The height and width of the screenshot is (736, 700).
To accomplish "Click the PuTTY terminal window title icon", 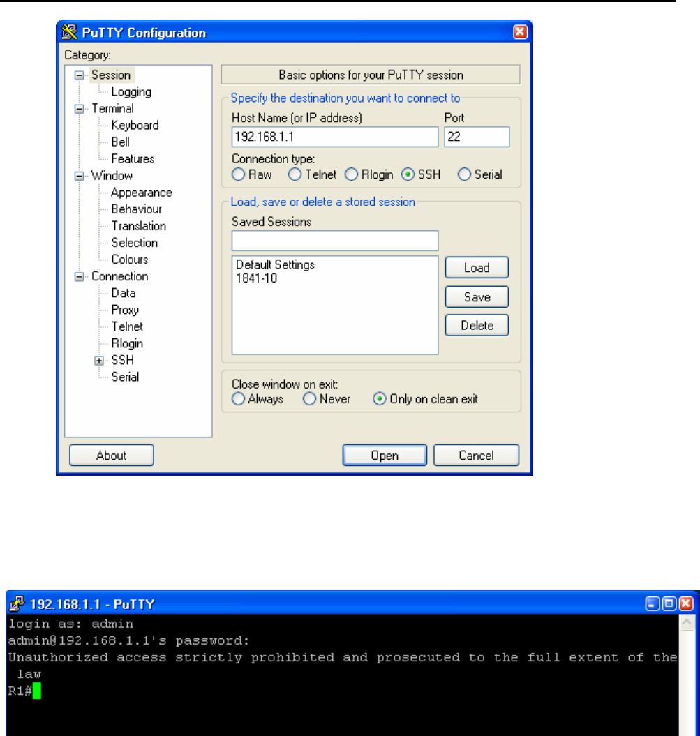I will tap(17, 603).
